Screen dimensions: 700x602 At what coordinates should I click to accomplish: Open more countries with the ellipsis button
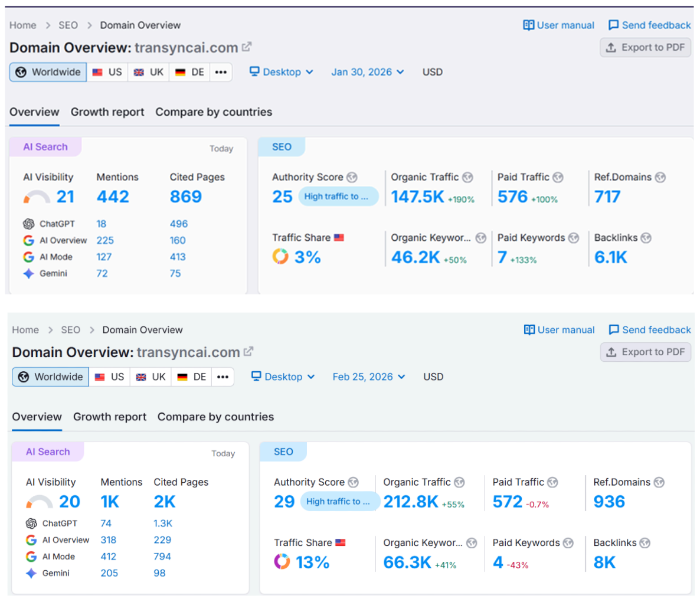[221, 71]
